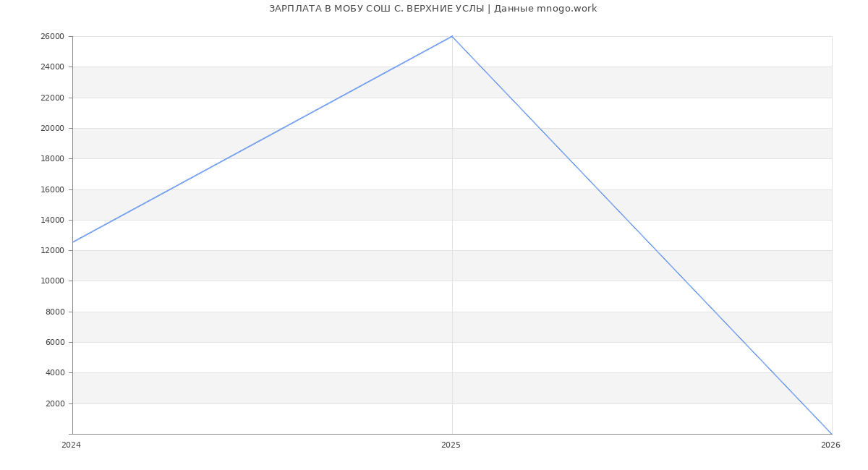Select the 24000 y-axis label
Viewport: 868px width, 470px height.
pos(52,67)
